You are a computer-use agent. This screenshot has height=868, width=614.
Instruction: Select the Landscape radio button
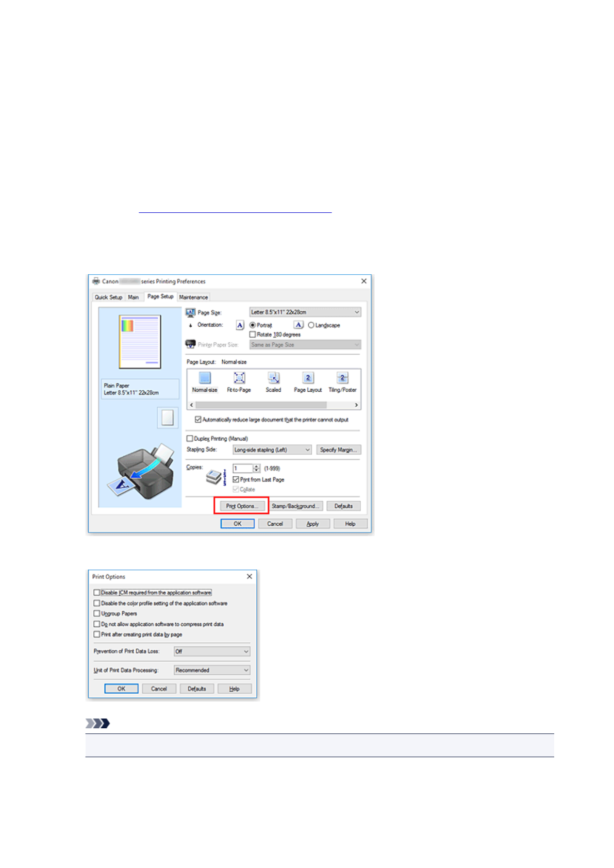[x=311, y=325]
